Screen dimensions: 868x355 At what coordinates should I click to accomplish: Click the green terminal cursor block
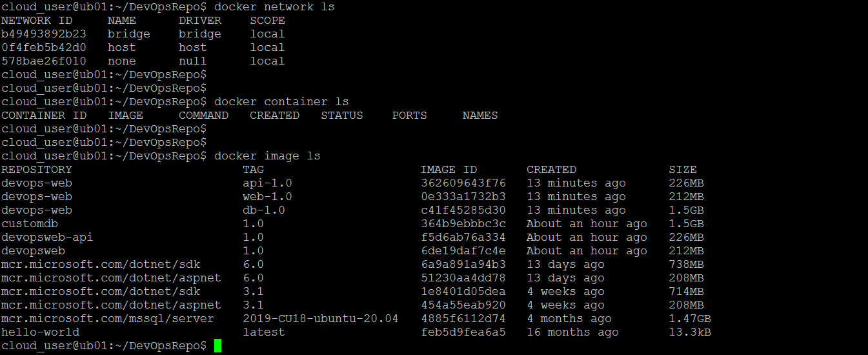click(x=217, y=346)
